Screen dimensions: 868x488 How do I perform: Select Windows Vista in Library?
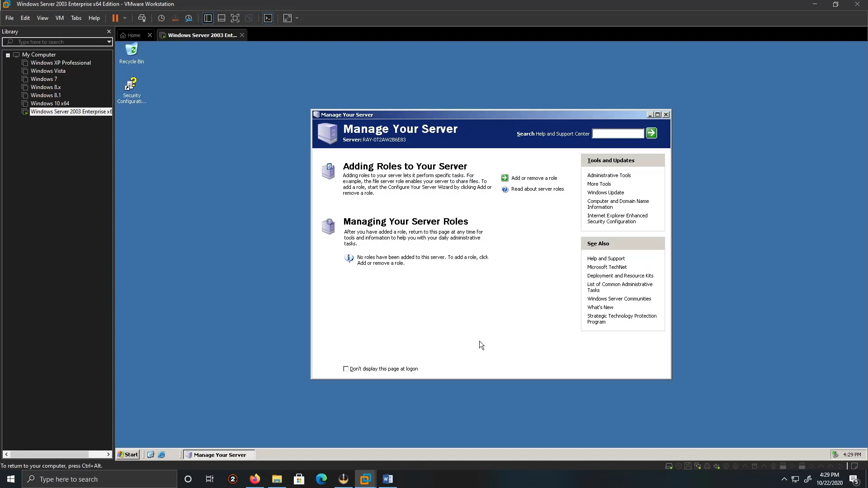(48, 71)
